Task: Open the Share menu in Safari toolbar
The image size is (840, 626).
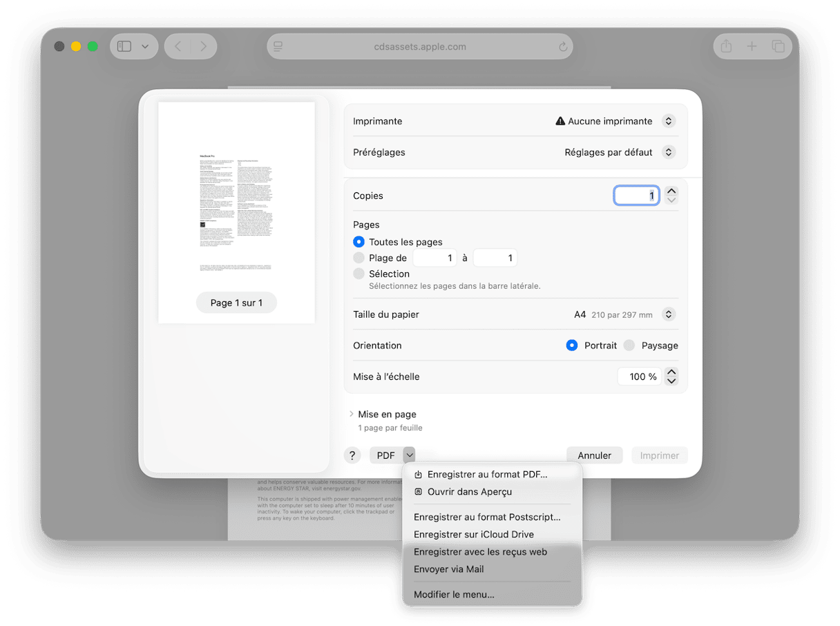Action: tap(725, 46)
